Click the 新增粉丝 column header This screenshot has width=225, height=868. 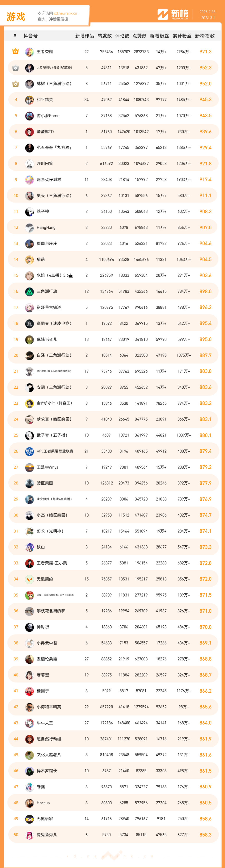[x=159, y=36]
